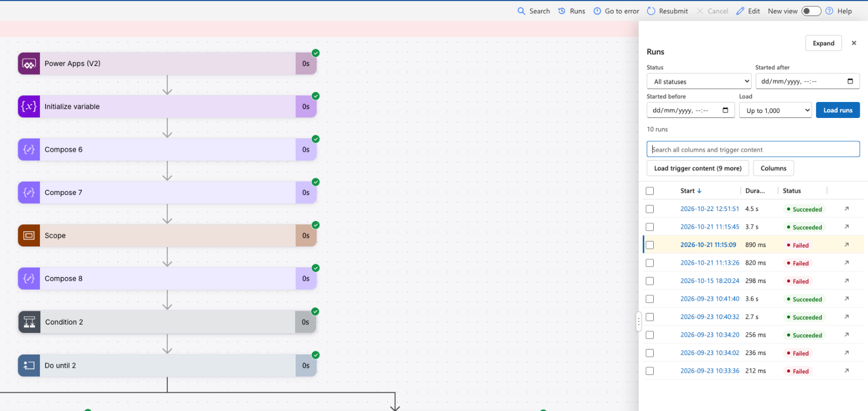Resubmit this flow run
The width and height of the screenshot is (868, 411).
click(x=667, y=11)
